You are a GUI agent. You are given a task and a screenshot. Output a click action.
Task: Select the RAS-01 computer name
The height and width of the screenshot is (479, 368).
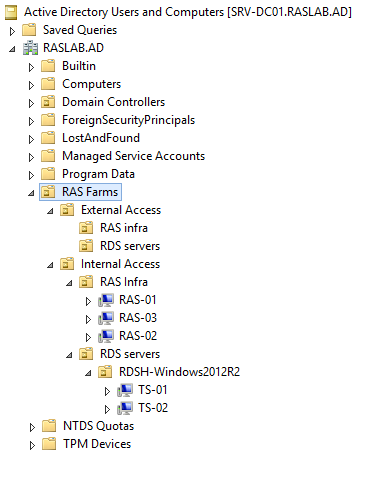[138, 300]
